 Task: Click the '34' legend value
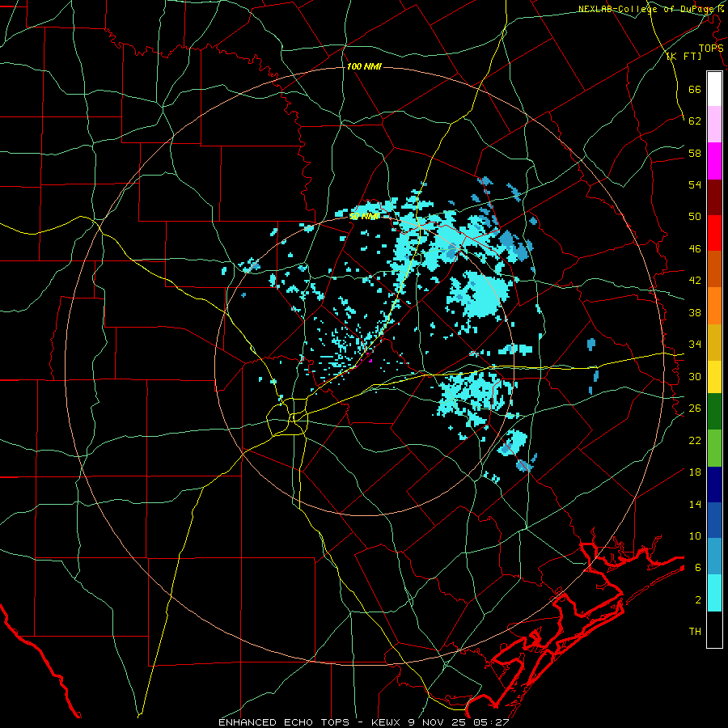click(x=695, y=345)
